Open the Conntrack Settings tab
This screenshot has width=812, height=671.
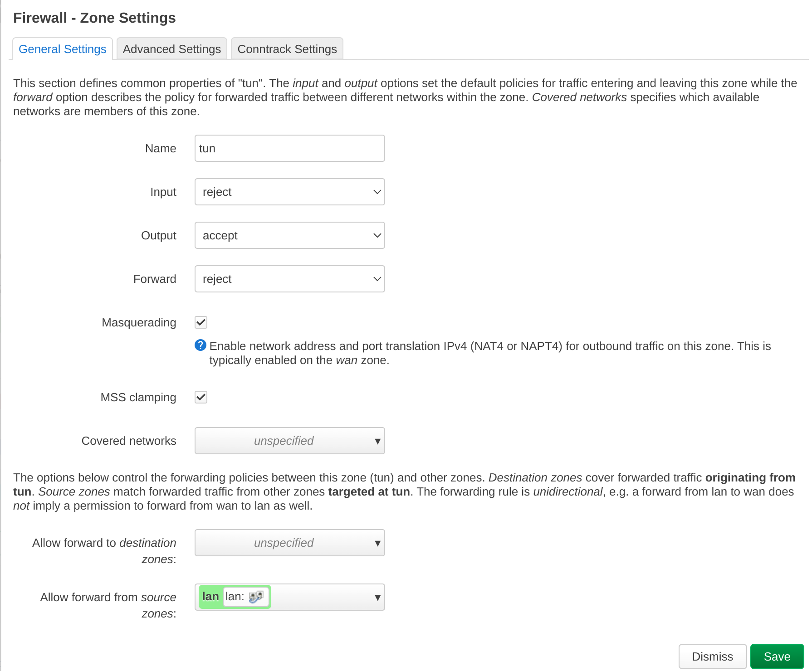pyautogui.click(x=287, y=49)
